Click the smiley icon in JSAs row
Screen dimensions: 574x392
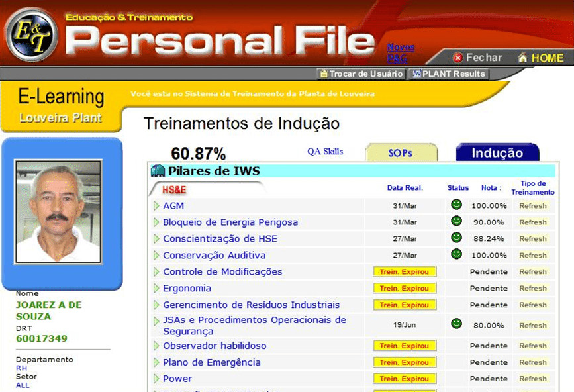(456, 324)
